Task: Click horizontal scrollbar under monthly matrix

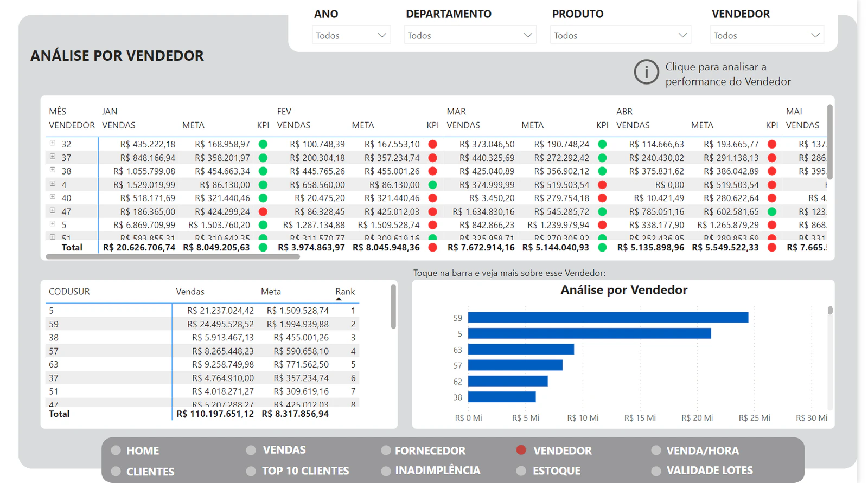Action: (173, 256)
